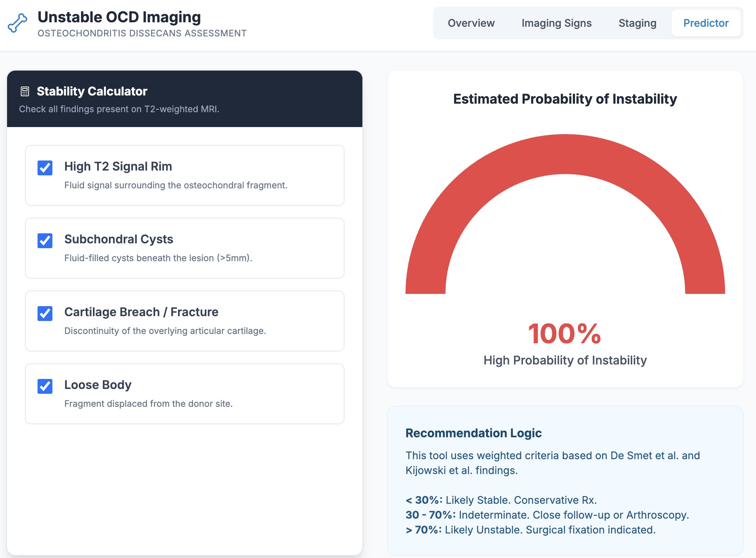
Task: Click the Unstable OCD Imaging title
Action: pos(119,17)
